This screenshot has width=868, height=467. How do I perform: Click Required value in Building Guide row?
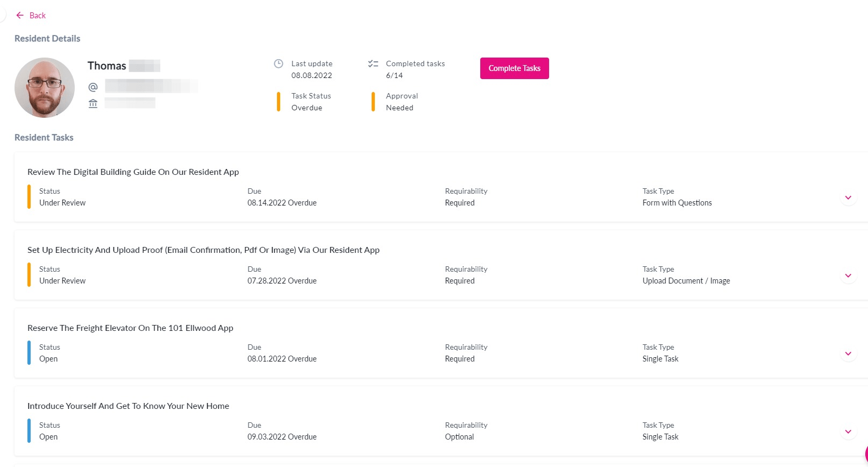click(460, 203)
